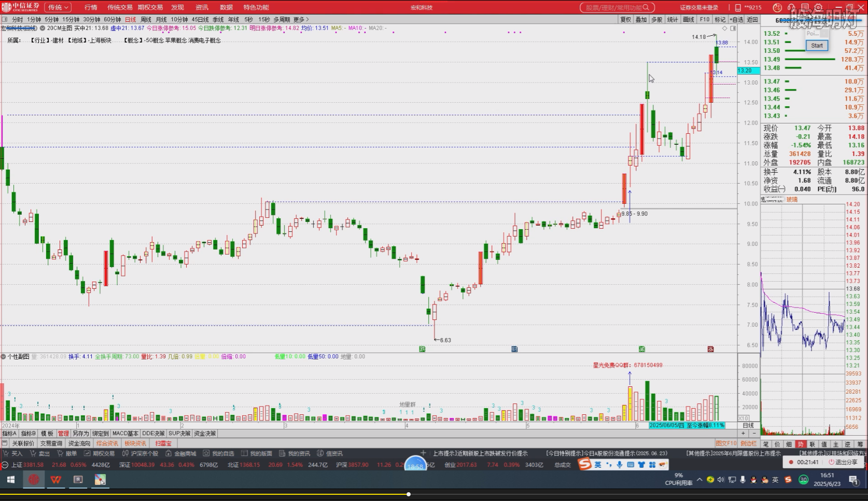868x501 pixels.
Task: Open the customer service headset icon
Action: point(791,7)
